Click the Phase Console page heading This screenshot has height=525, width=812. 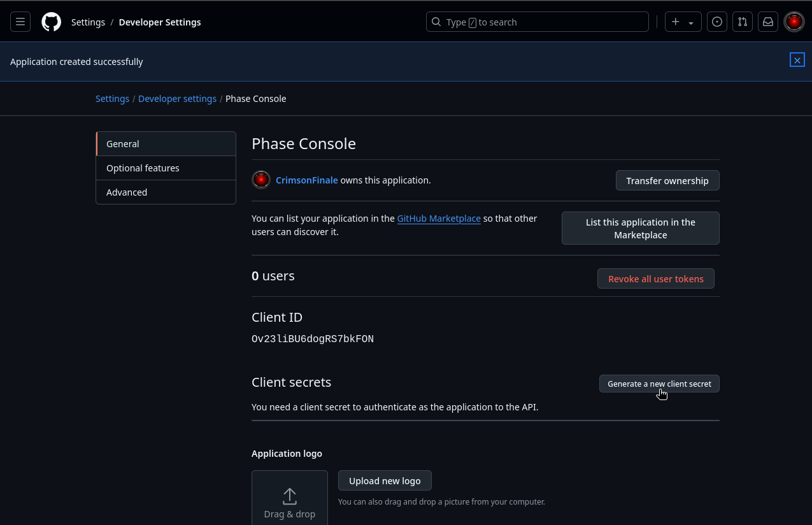click(304, 144)
